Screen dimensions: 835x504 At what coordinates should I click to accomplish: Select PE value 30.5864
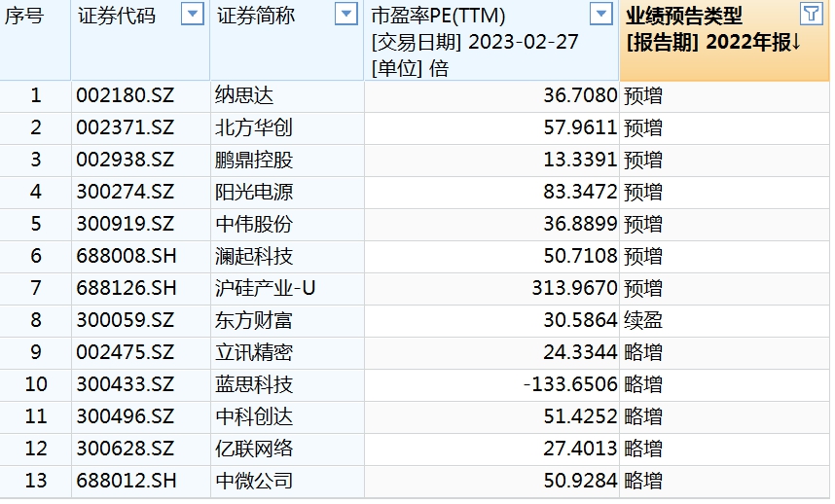580,320
